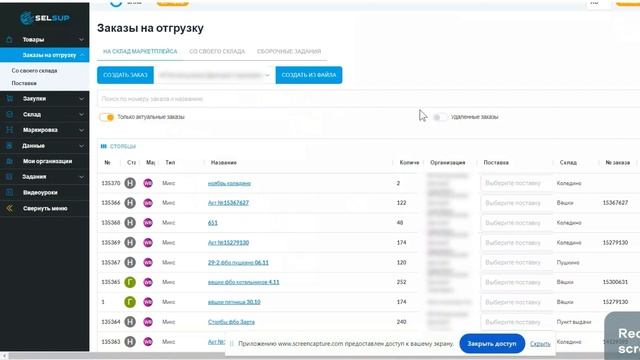Open Выберите поставку dropdown for order 135370

pos(516,183)
